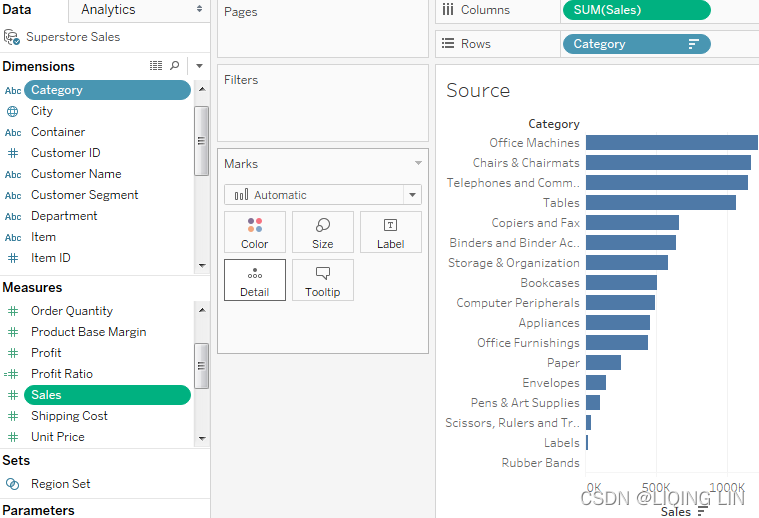Screen dimensions: 759x518
Task: Click the Abc icon beside Department
Action: point(13,216)
